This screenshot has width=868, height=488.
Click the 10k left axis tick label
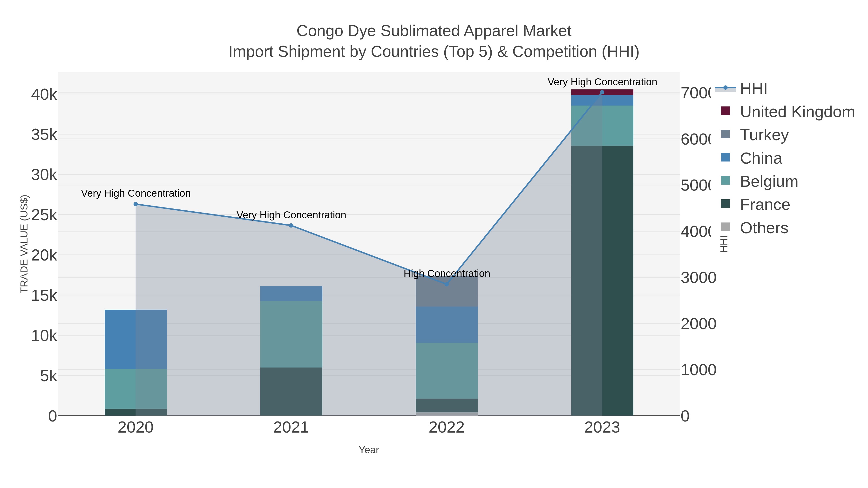point(44,336)
